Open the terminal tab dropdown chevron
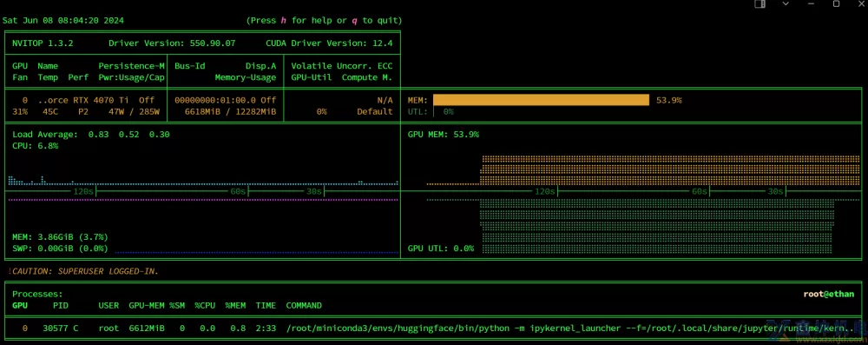 (x=786, y=3)
